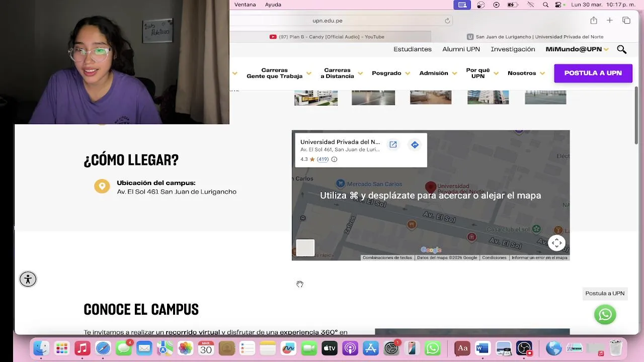
Task: Open Mail app in the Dock
Action: tap(144, 348)
